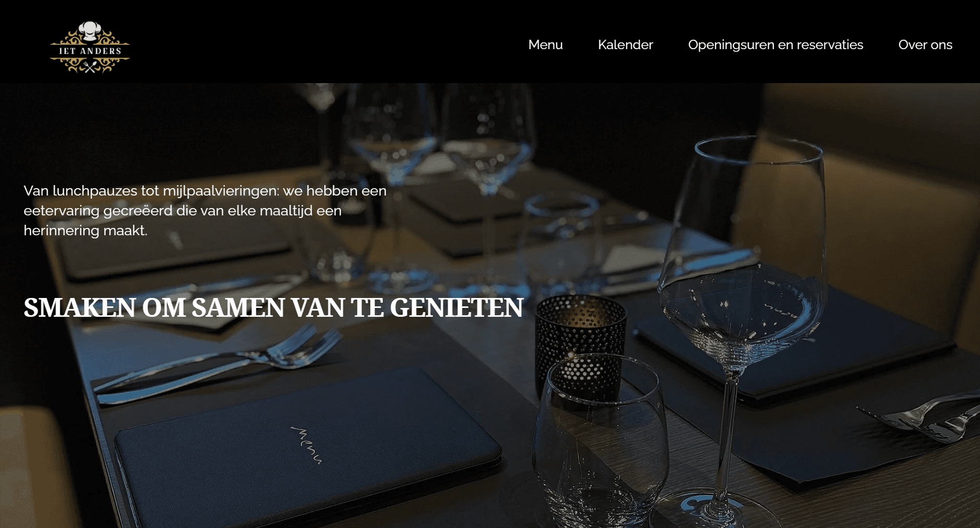Click the heading 'Smaken om samen van te genieten'
The image size is (980, 528).
tap(274, 307)
